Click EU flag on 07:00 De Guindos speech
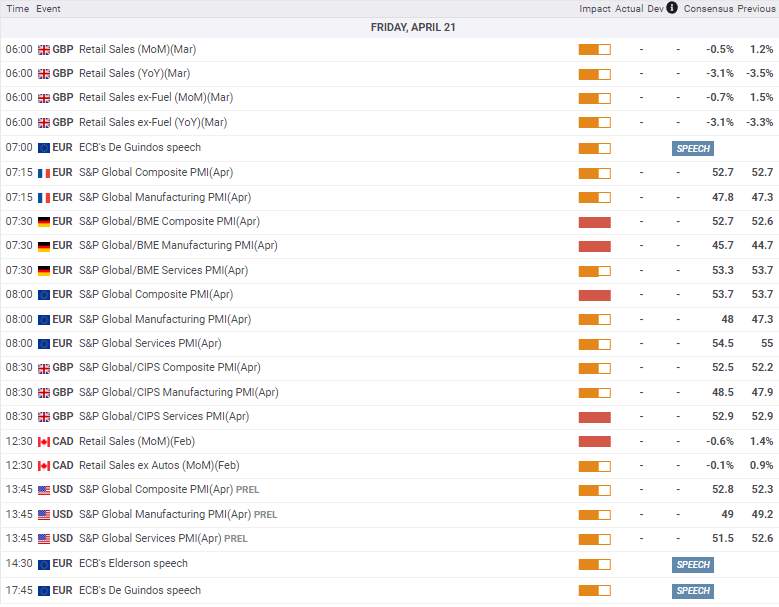 (44, 148)
